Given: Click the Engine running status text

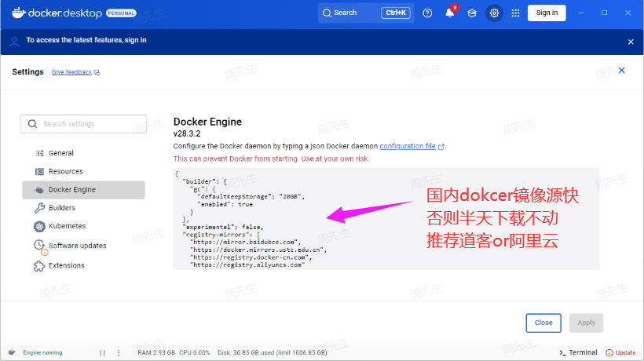Looking at the screenshot, I should (x=42, y=352).
